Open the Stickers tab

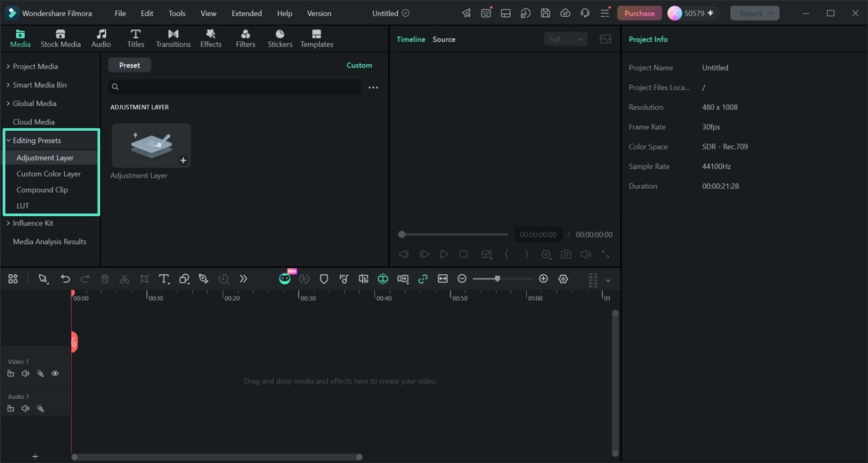click(280, 39)
